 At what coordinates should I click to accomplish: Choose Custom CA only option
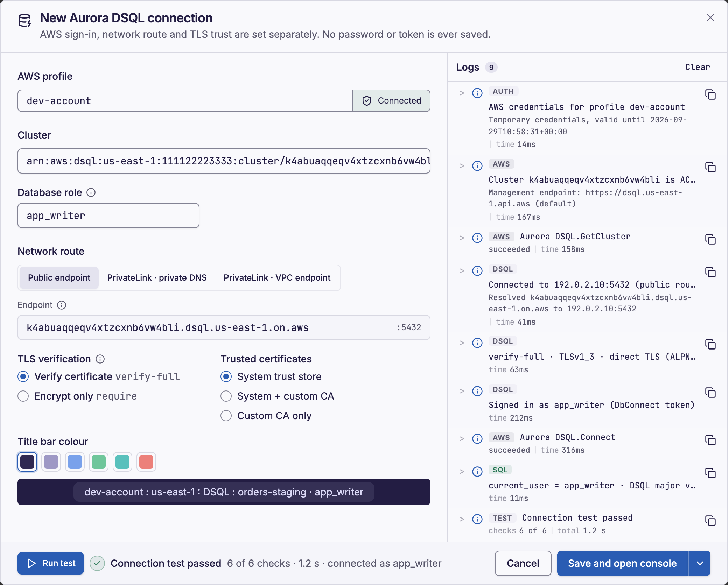pos(226,416)
